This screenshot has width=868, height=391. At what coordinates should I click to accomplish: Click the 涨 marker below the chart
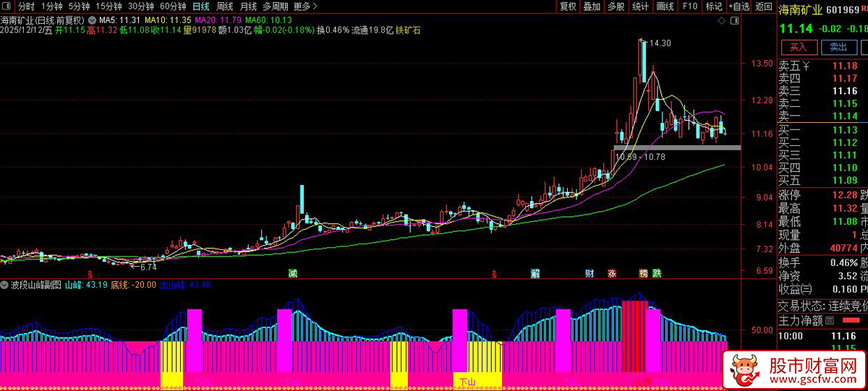(612, 274)
